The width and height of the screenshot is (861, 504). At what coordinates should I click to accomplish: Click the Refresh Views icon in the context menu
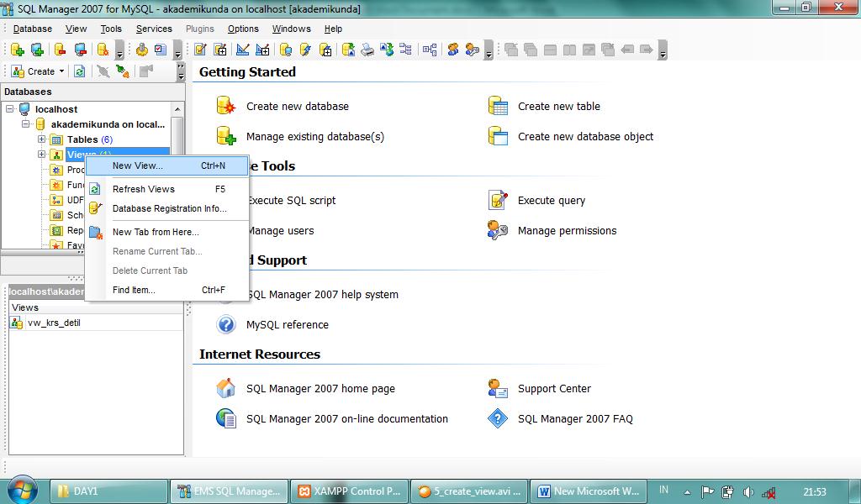pyautogui.click(x=95, y=189)
